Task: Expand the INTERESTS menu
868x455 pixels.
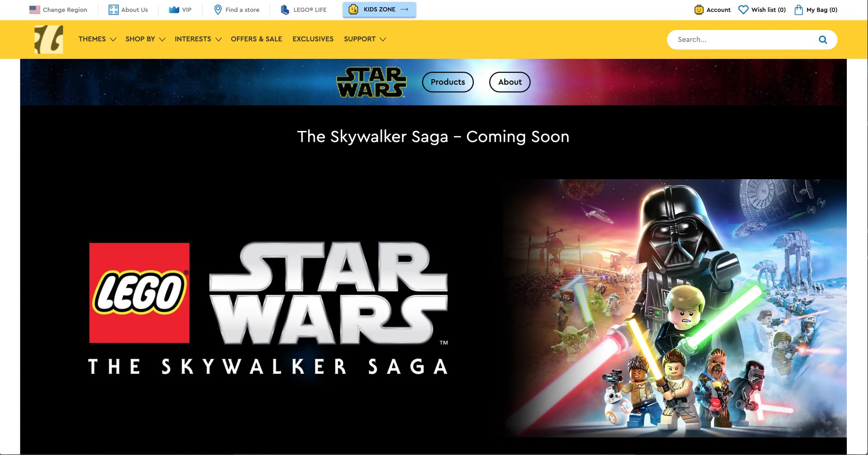Action: pos(193,39)
